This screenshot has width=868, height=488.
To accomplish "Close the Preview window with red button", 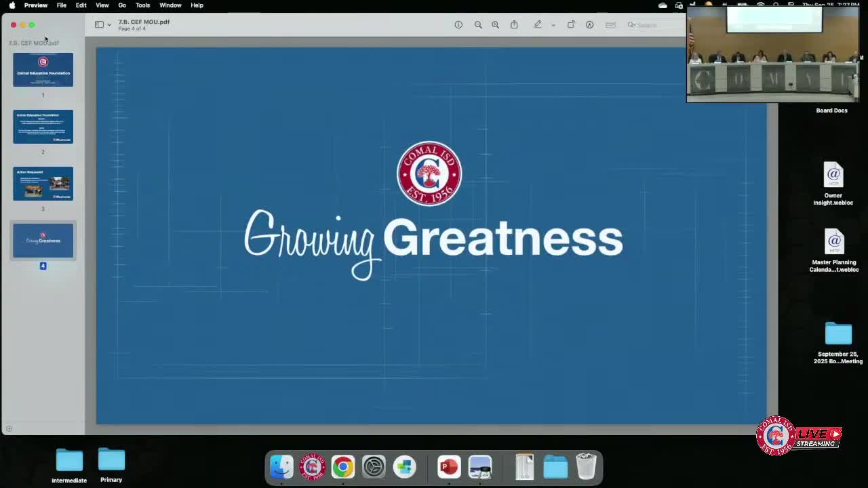I will coord(14,25).
